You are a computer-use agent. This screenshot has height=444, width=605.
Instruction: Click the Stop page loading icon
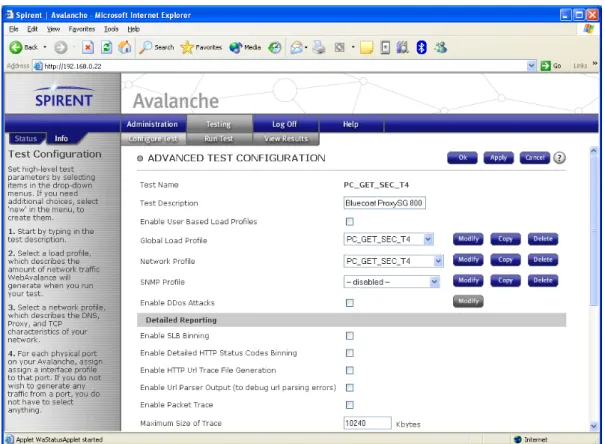(88, 47)
